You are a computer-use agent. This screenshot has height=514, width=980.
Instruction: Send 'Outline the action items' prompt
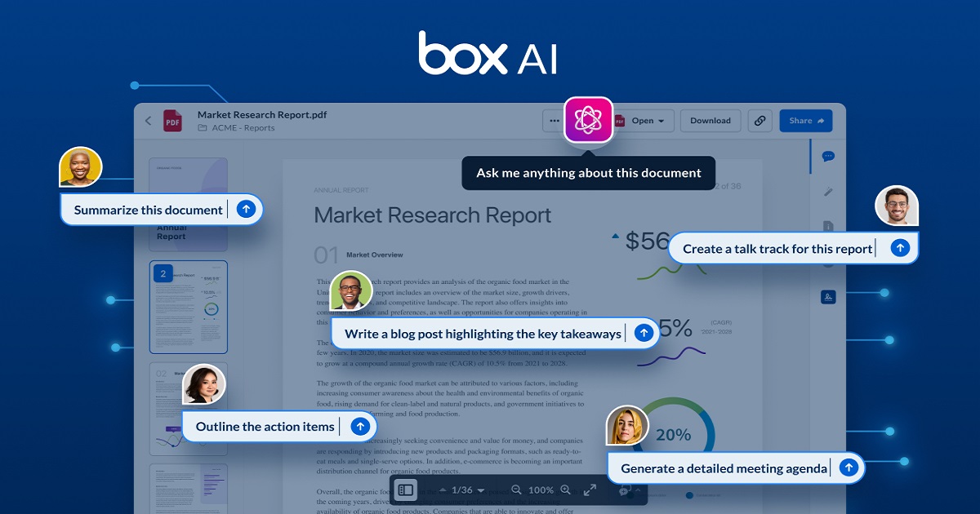point(360,426)
